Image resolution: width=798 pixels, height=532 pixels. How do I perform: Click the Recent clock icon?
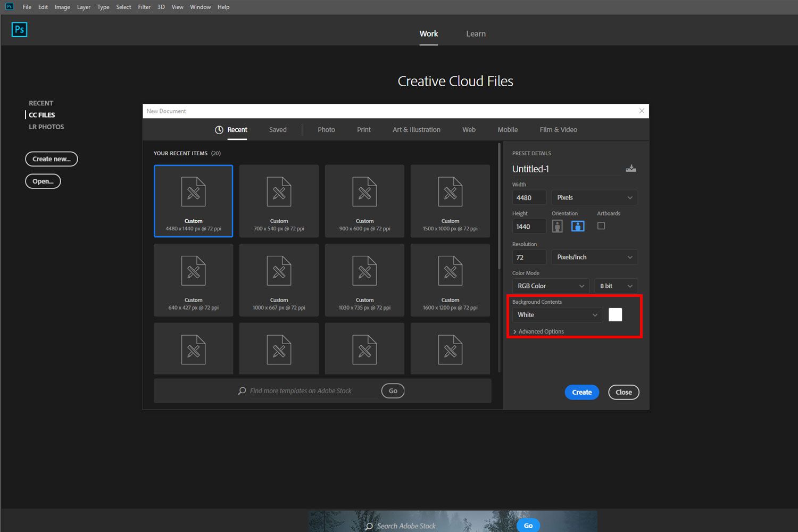click(x=219, y=129)
